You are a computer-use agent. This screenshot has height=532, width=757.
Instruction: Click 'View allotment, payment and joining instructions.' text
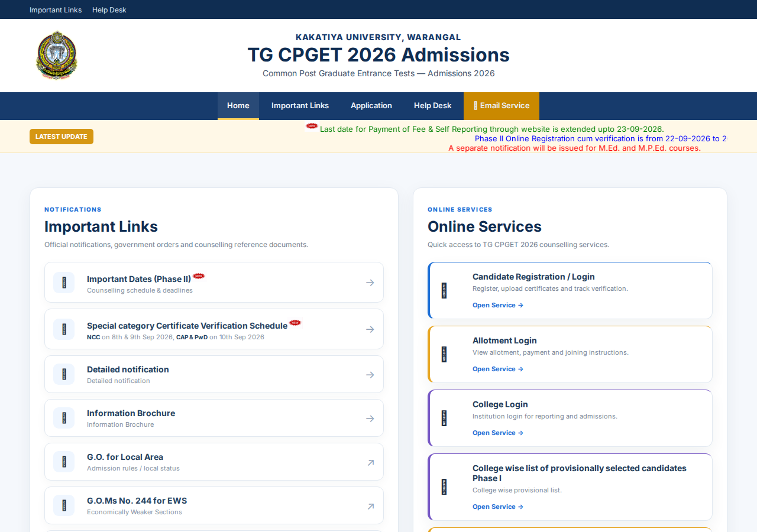point(551,352)
